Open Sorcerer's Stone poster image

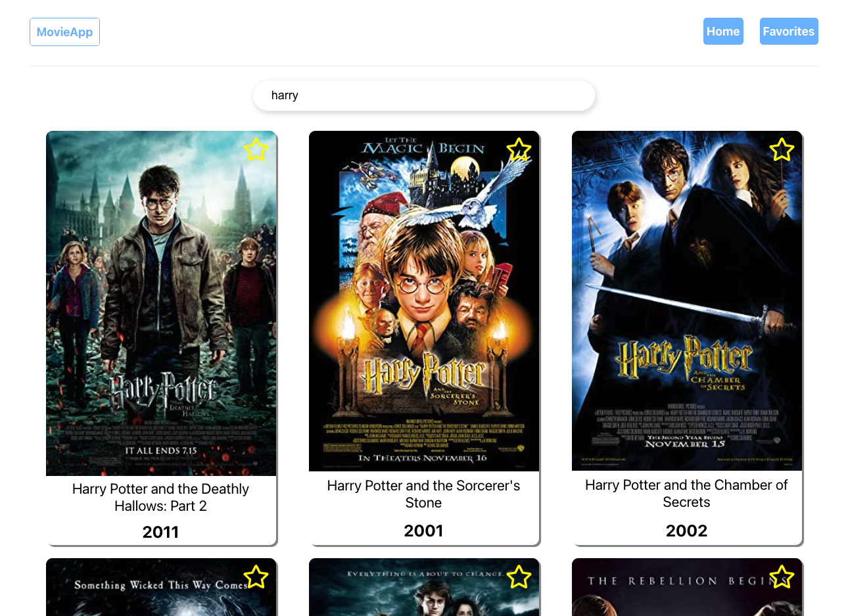[x=424, y=301]
